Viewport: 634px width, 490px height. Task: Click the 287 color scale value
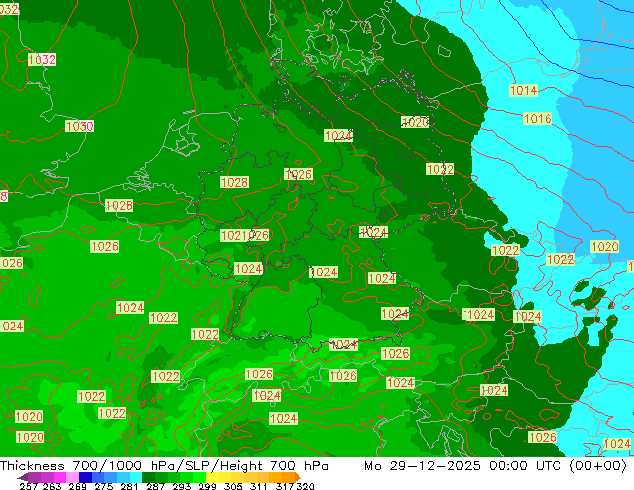coord(155,486)
